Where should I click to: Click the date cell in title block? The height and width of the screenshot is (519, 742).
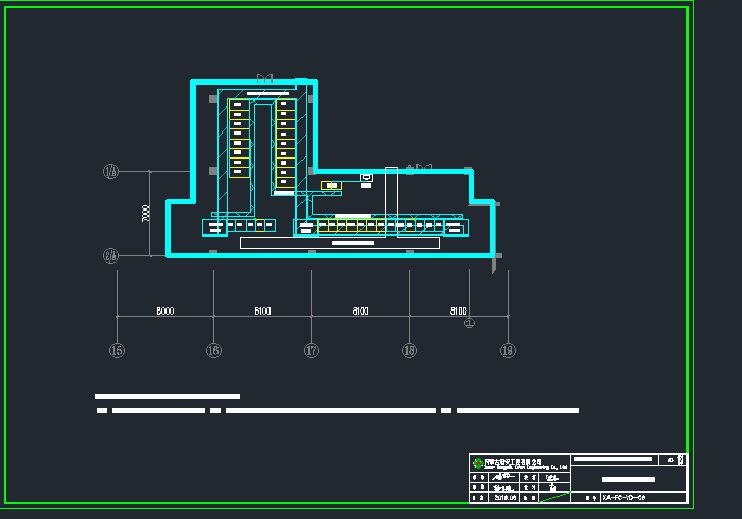tap(505, 497)
